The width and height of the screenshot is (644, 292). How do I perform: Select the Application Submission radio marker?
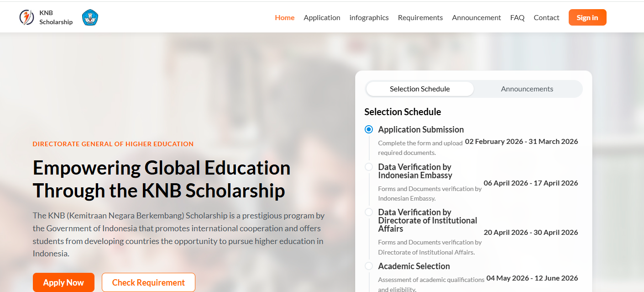369,129
